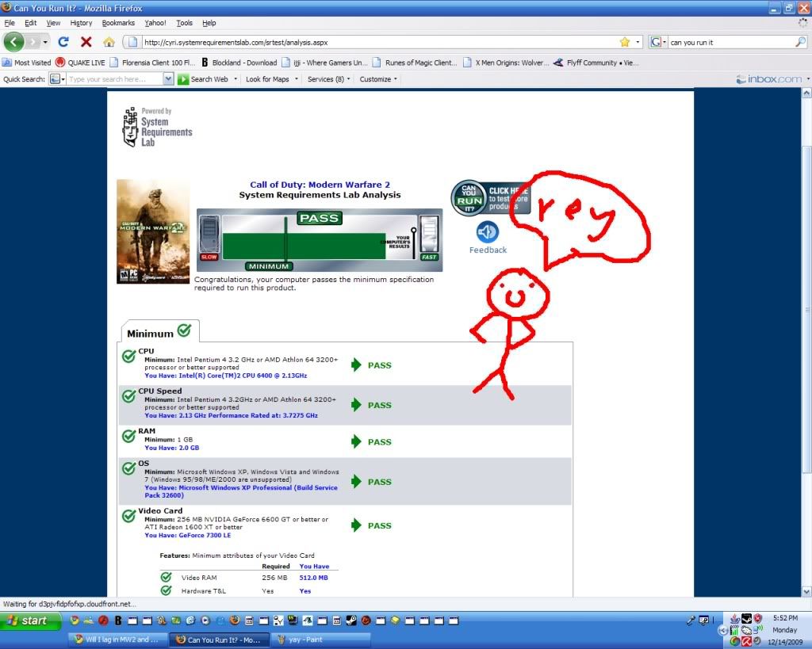
Task: Click the search magnifier icon in search box
Action: coord(800,42)
